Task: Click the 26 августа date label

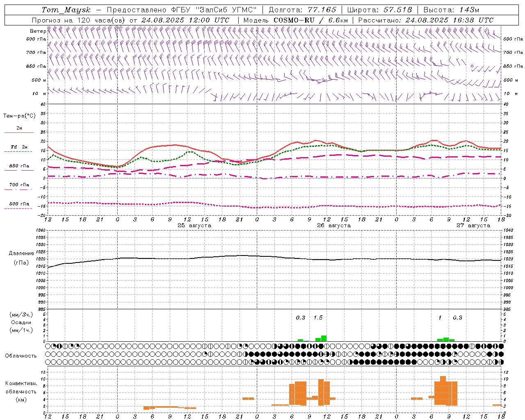Action: click(334, 226)
